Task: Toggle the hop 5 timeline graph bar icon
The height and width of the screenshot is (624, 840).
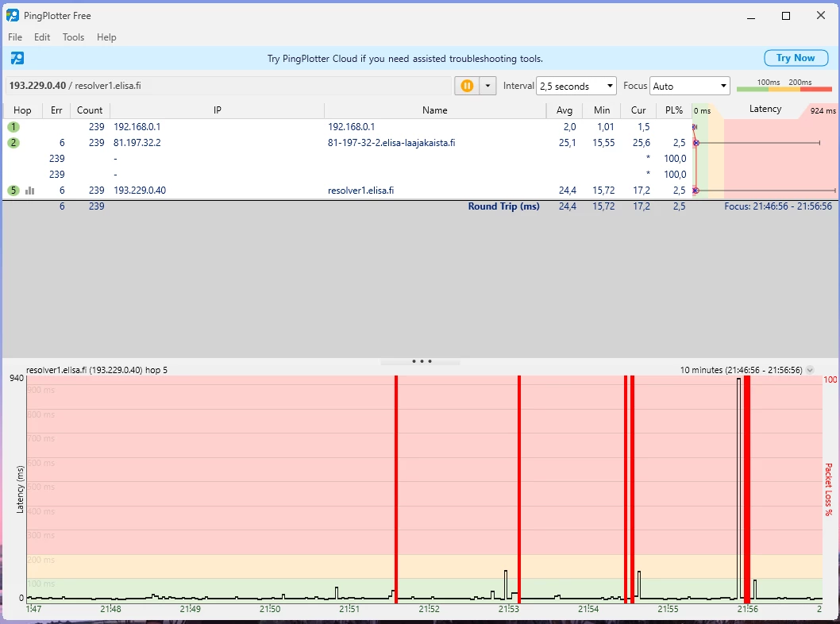Action: tap(30, 191)
